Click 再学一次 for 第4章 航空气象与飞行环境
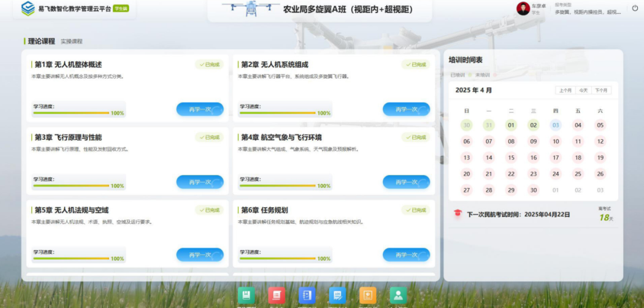This screenshot has width=644, height=308. tap(406, 182)
